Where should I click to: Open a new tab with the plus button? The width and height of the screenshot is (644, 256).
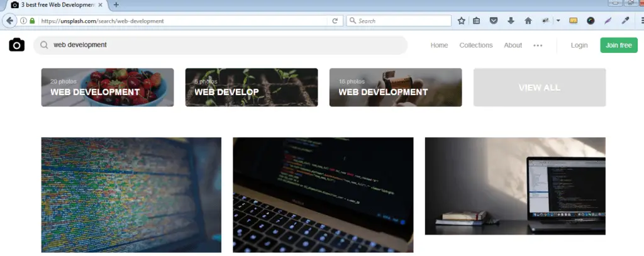pyautogui.click(x=116, y=5)
